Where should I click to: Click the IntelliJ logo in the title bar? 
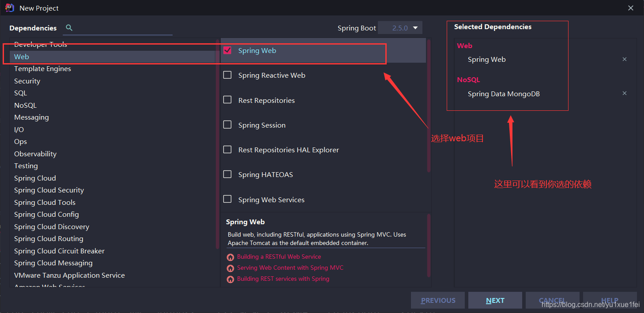10,8
